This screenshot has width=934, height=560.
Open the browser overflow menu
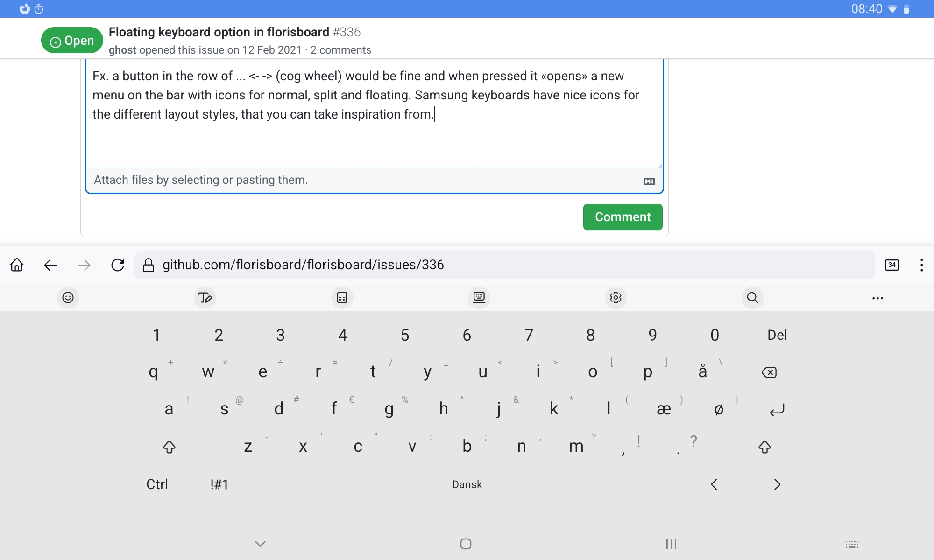coord(921,265)
